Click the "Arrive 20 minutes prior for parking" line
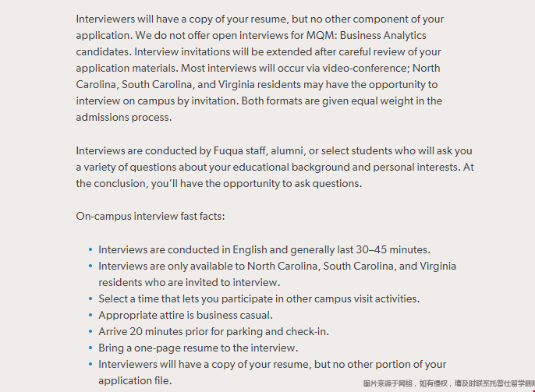535x392 pixels. click(213, 331)
